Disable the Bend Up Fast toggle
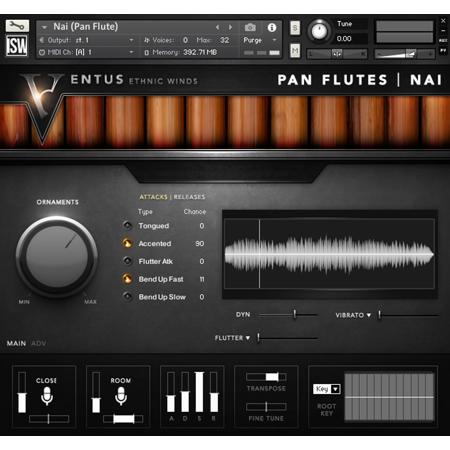This screenshot has height=450, width=450. click(x=127, y=279)
